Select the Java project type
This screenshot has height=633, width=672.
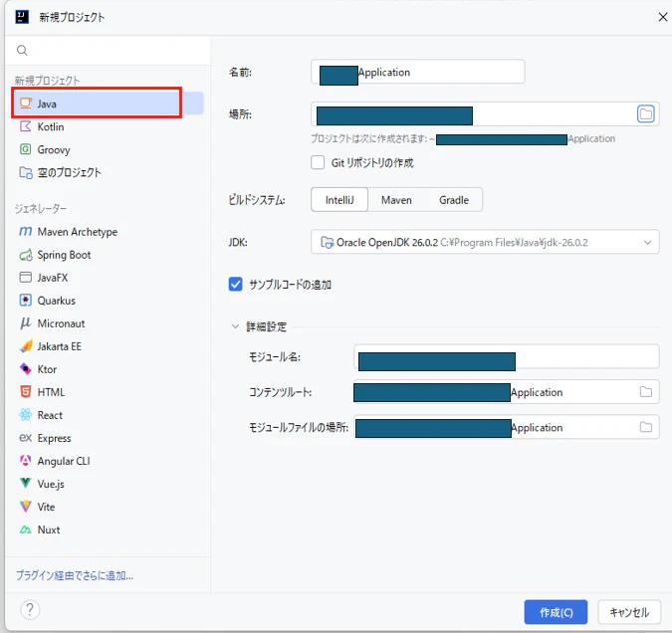click(108, 104)
